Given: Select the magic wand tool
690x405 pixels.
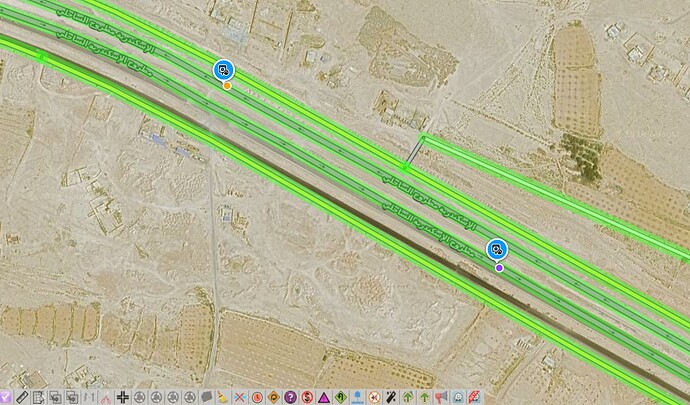Looking at the screenshot, I should (391, 397).
